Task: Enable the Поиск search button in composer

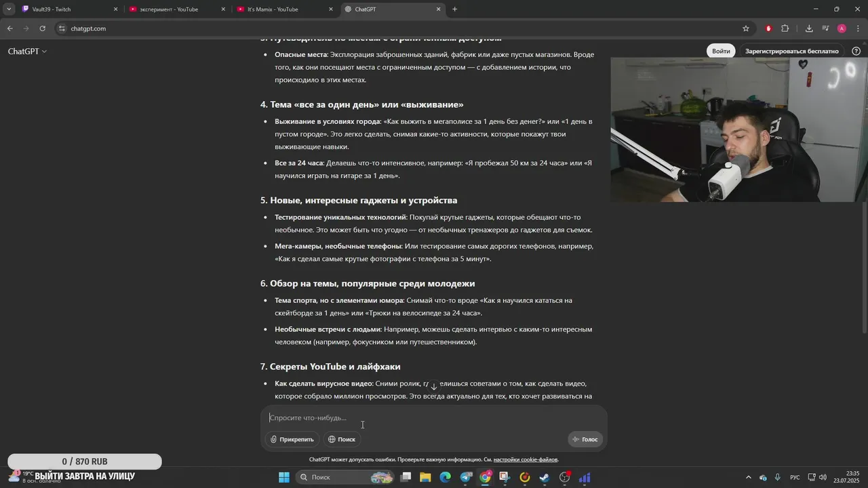Action: pos(342,439)
